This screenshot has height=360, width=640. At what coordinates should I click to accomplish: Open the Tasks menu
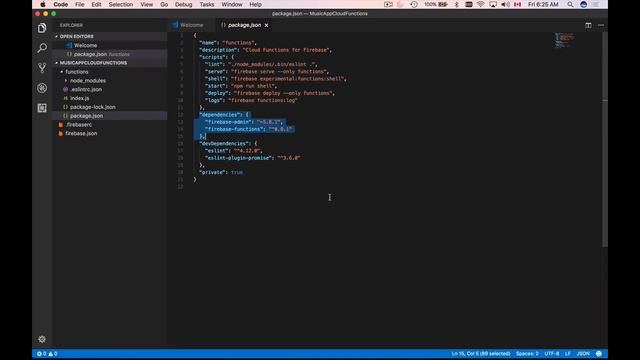pyautogui.click(x=207, y=4)
